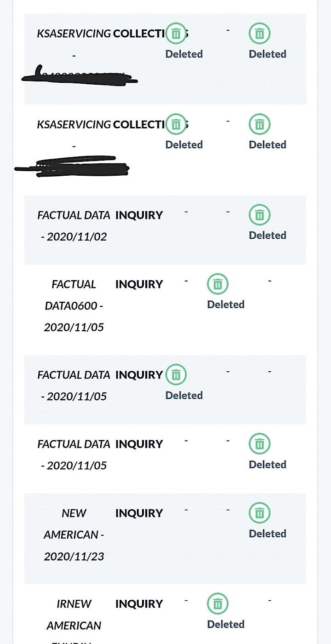Click INQUIRY label in NEW AMERICAN 2020/11/23 row
This screenshot has width=331, height=644.
(x=139, y=513)
